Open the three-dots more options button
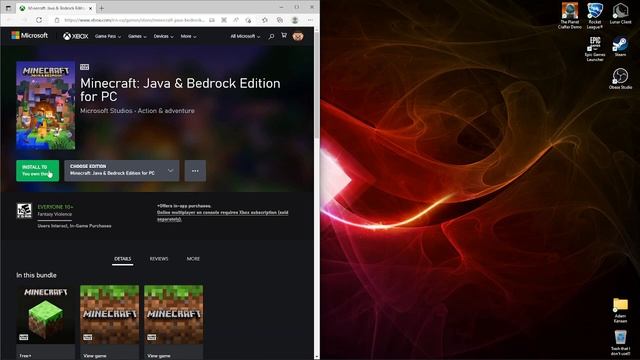640x360 pixels. pyautogui.click(x=195, y=171)
